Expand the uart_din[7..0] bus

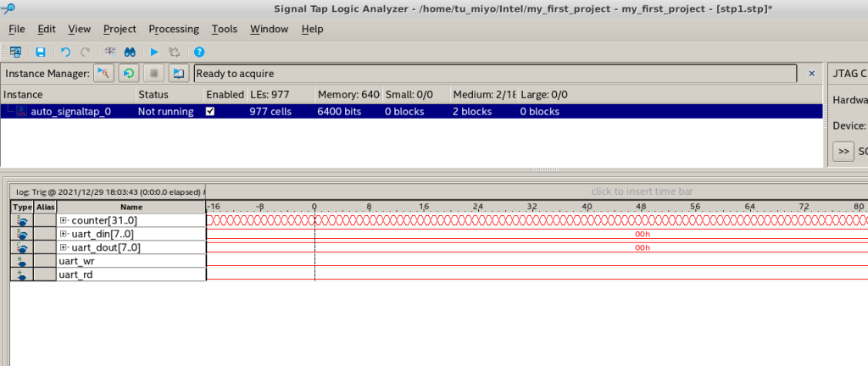click(64, 234)
